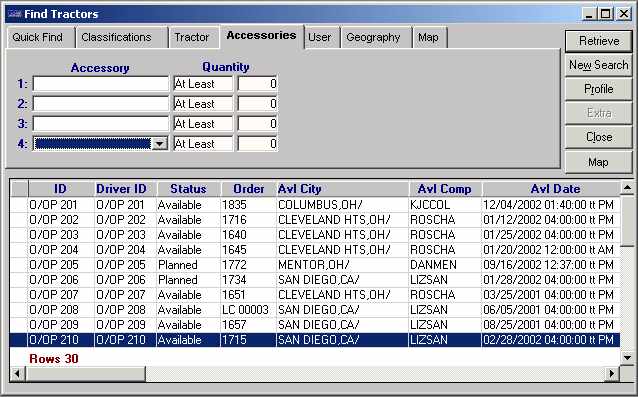Sort by the Avl City column header

[x=342, y=189]
